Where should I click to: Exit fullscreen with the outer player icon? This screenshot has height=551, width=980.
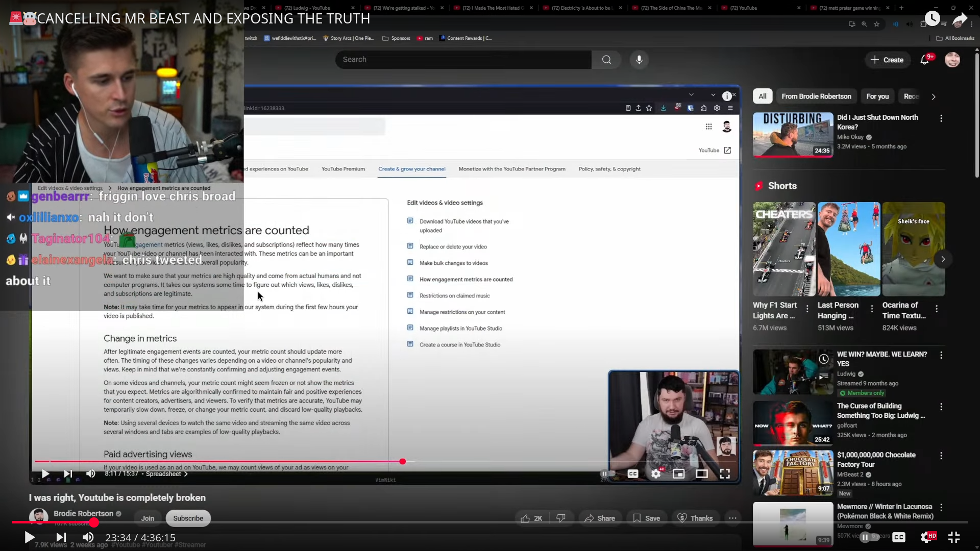coord(953,537)
